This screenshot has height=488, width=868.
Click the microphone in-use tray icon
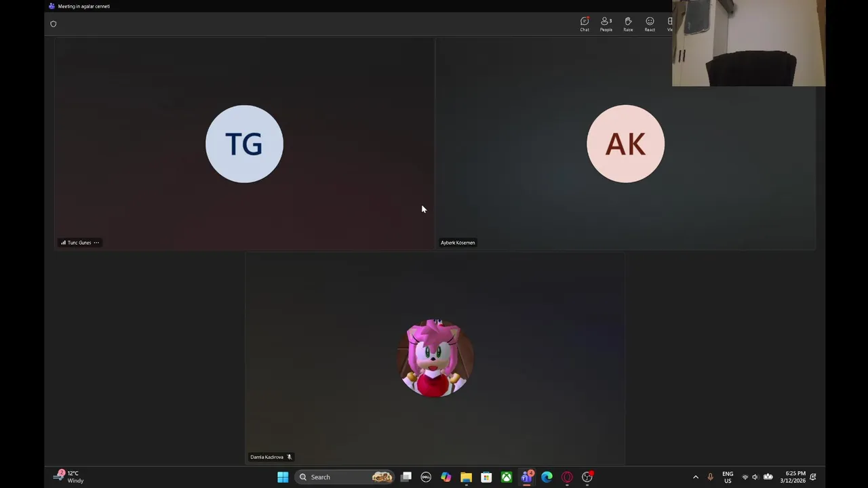710,477
